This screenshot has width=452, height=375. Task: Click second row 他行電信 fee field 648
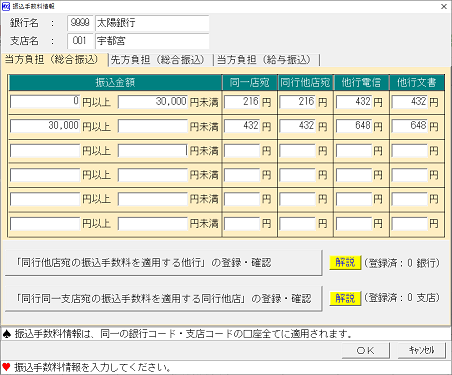coord(354,126)
